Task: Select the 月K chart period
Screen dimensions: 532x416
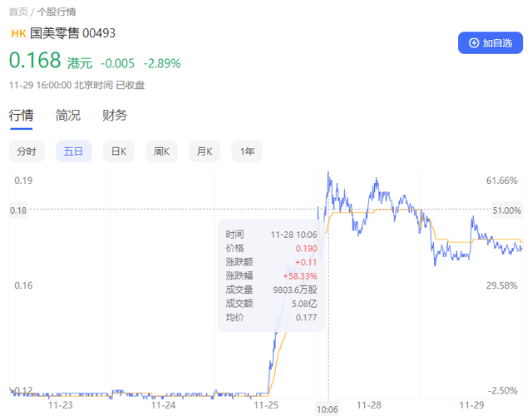Action: (204, 151)
